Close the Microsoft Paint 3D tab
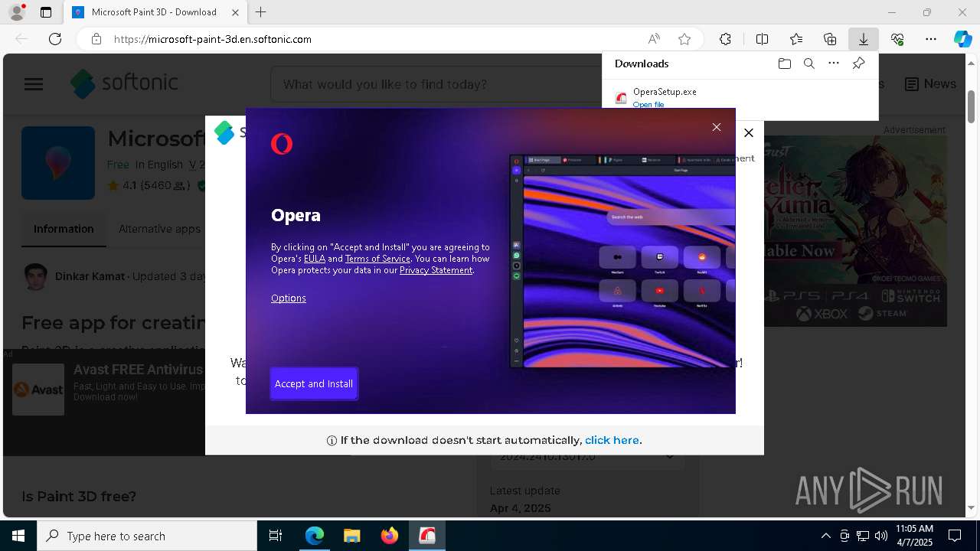Screen dimensions: 980x551 click(236, 12)
